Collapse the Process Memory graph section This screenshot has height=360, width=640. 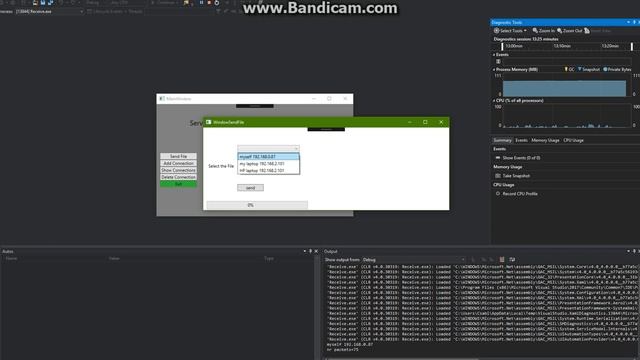click(x=494, y=70)
